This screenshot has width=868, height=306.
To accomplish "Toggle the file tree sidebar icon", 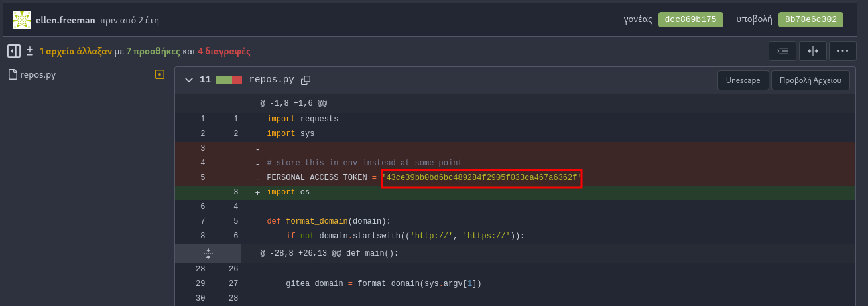I will tap(14, 50).
